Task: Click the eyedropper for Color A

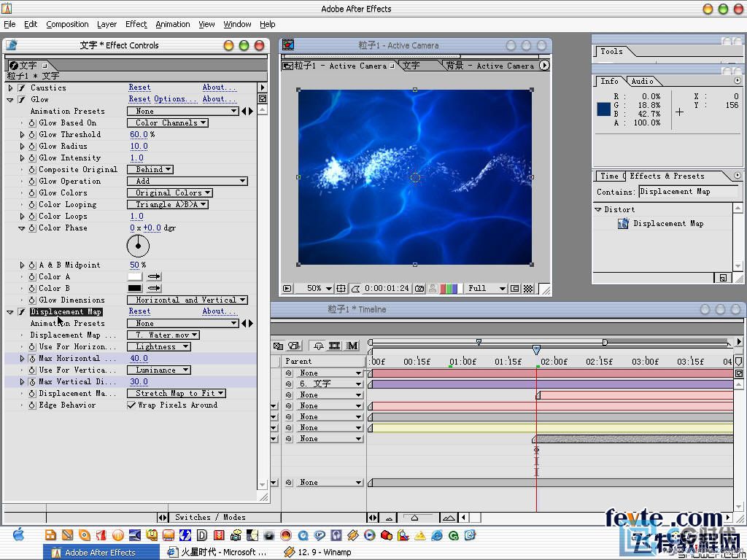Action: (154, 276)
